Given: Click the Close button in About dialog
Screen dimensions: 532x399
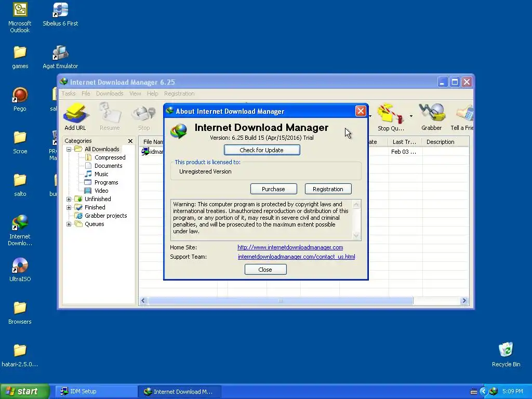Looking at the screenshot, I should tap(265, 270).
